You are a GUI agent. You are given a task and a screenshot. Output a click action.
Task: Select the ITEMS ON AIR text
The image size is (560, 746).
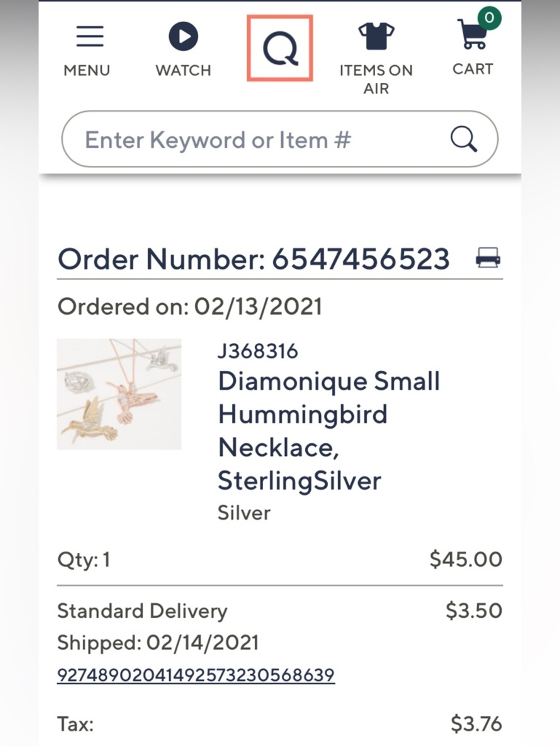tap(376, 79)
